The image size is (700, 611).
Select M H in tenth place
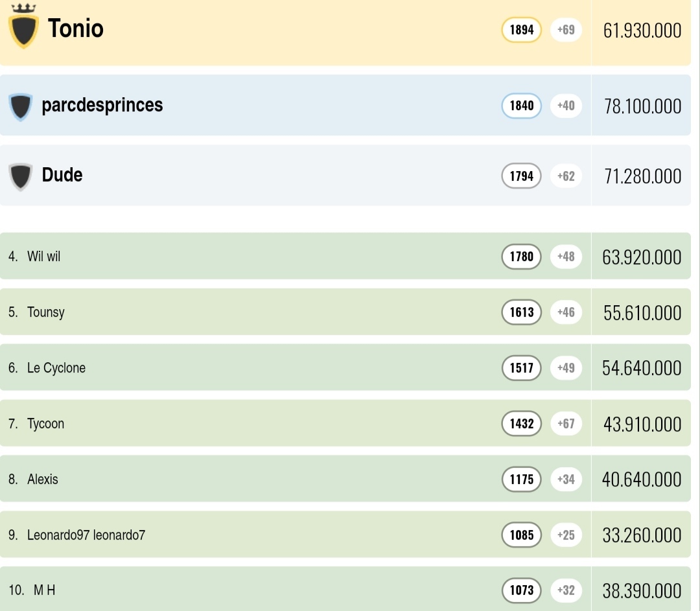pyautogui.click(x=44, y=590)
